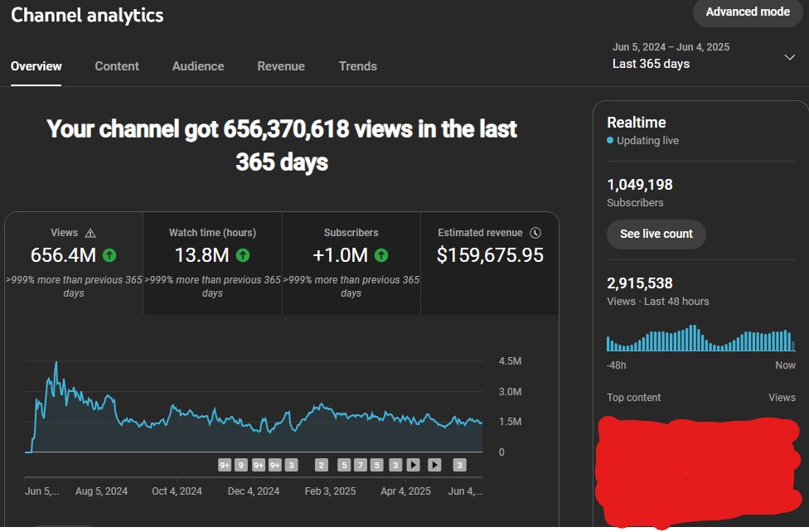Click the Advanced mode button
This screenshot has height=532, width=809.
(748, 12)
